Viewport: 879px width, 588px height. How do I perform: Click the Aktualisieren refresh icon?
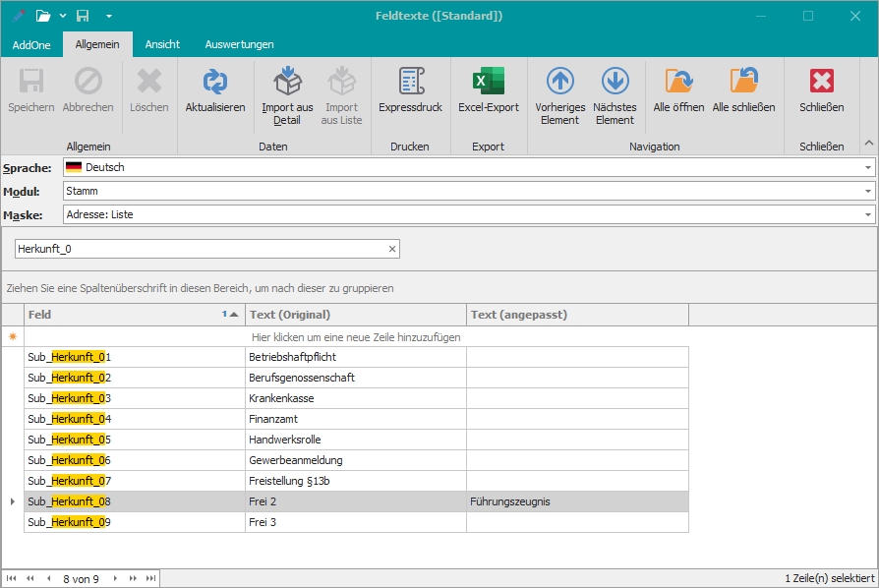tap(214, 82)
